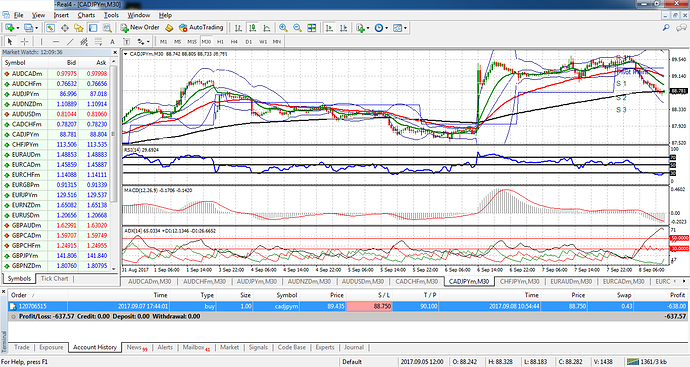Switch timeframe to M1
The image size is (690, 367).
(164, 42)
